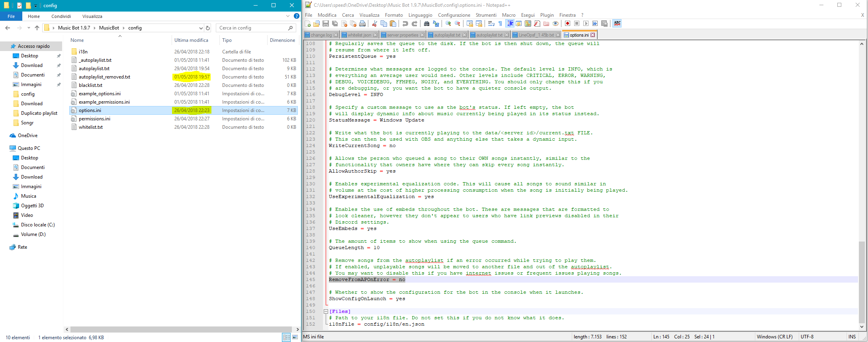Viewport: 868px width, 342px height.
Task: Toggle file monitoring eye icon
Action: pyautogui.click(x=555, y=24)
